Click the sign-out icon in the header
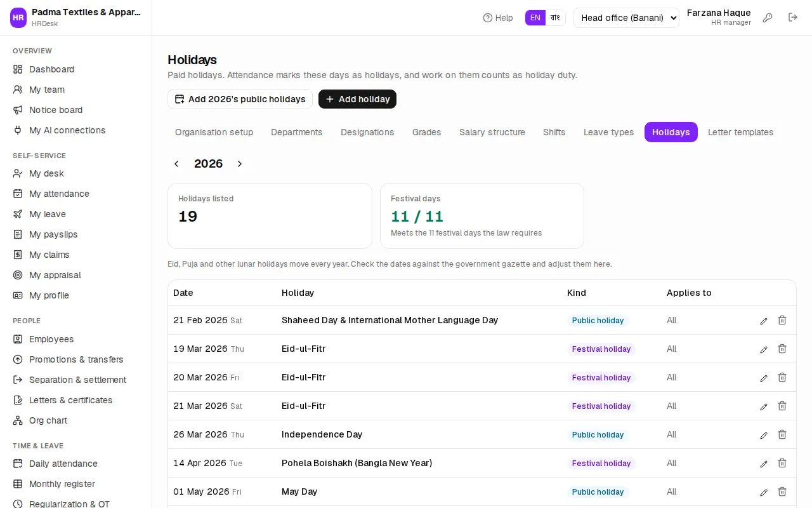Viewport: 812px width, 508px height. (793, 18)
